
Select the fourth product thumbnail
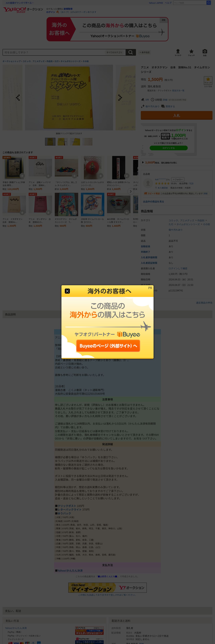(x=87, y=142)
